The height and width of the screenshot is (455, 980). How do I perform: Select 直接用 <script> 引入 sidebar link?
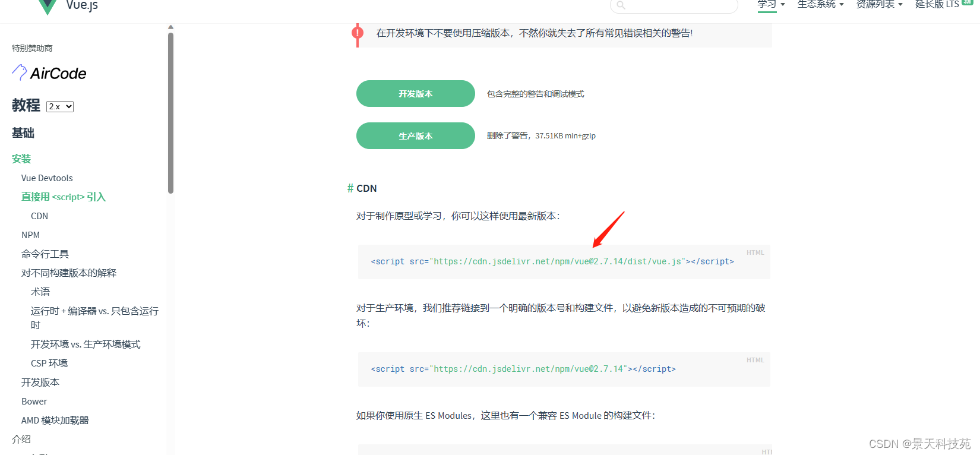click(64, 197)
